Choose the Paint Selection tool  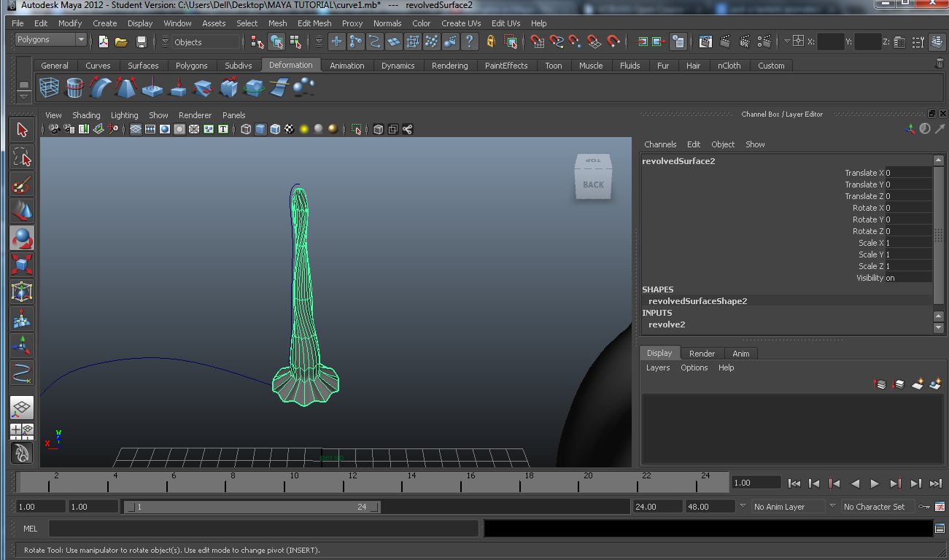(22, 184)
